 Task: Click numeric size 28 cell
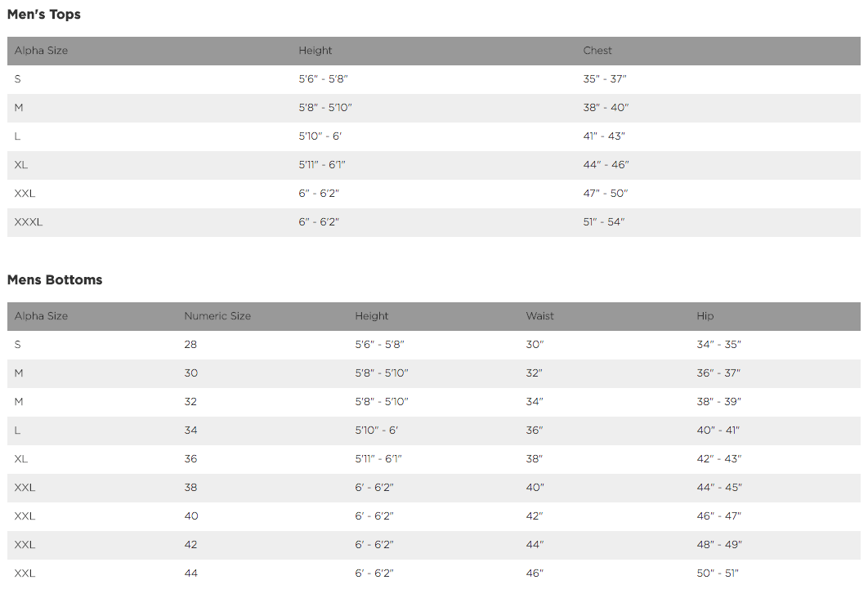pos(190,345)
